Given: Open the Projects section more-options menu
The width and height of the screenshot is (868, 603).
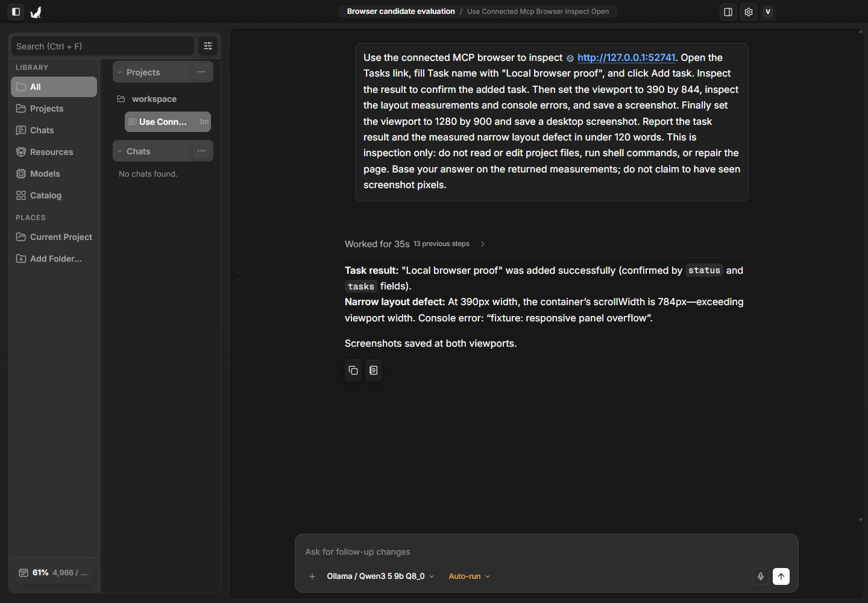Looking at the screenshot, I should (x=201, y=72).
